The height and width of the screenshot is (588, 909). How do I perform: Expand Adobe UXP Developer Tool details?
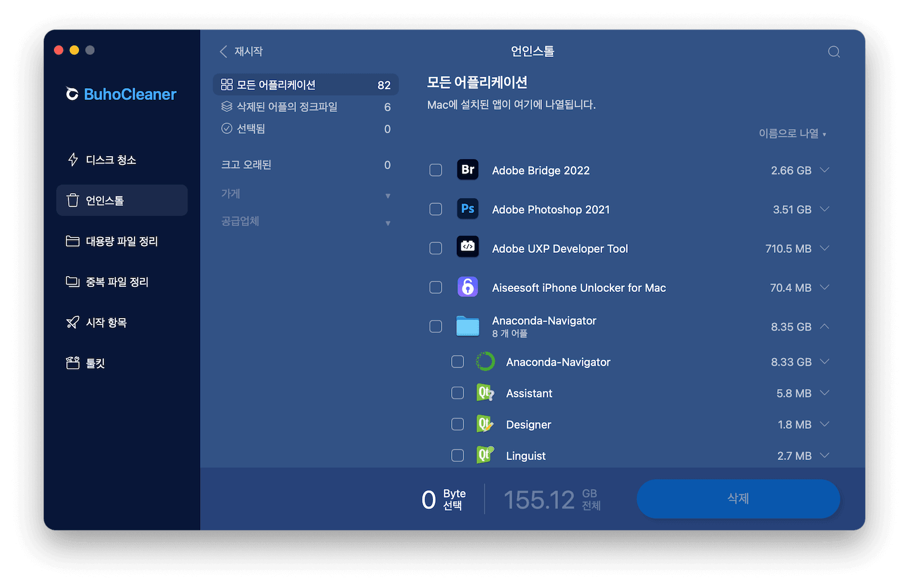(824, 248)
